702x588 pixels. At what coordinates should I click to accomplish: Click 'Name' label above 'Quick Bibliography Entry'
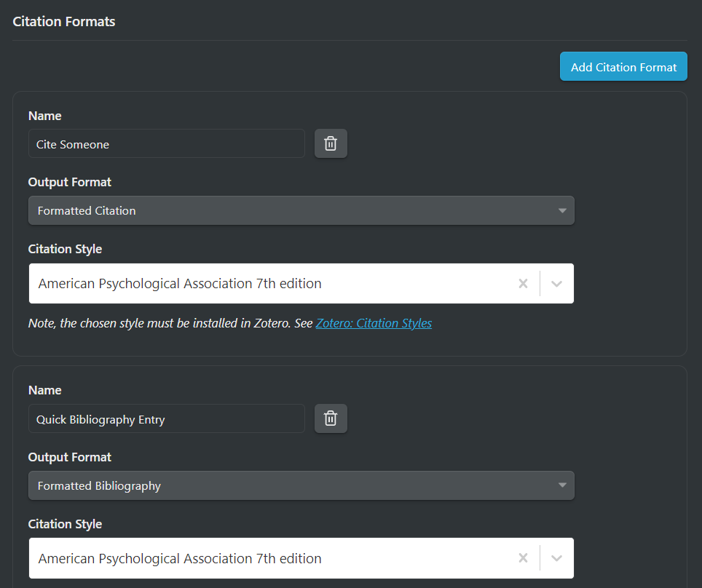pyautogui.click(x=44, y=390)
